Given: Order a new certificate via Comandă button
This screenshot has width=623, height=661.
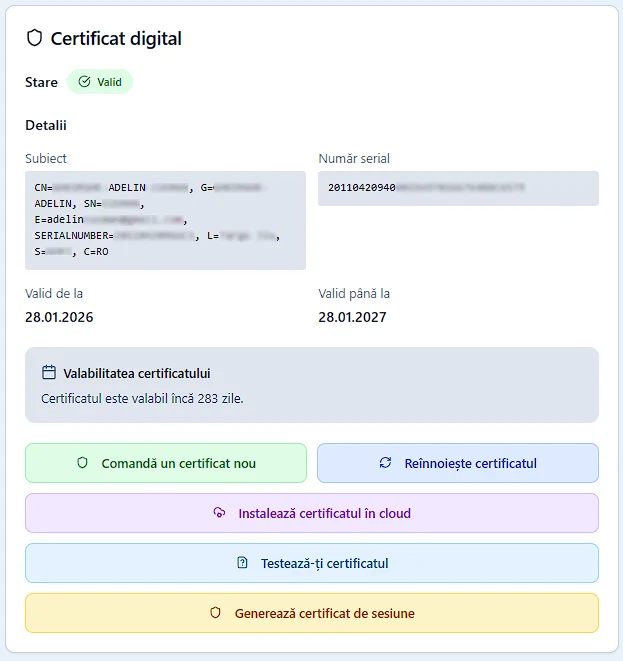Looking at the screenshot, I should click(x=166, y=463).
